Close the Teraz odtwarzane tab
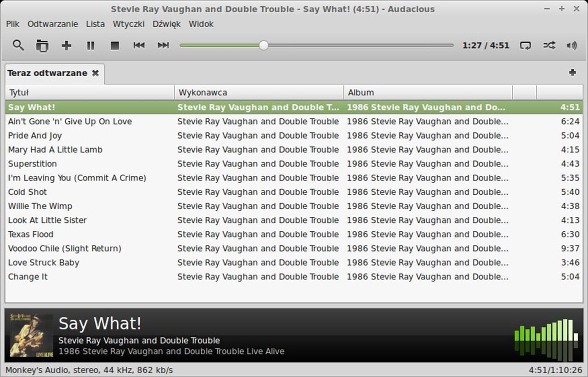The height and width of the screenshot is (377, 588). [x=96, y=73]
